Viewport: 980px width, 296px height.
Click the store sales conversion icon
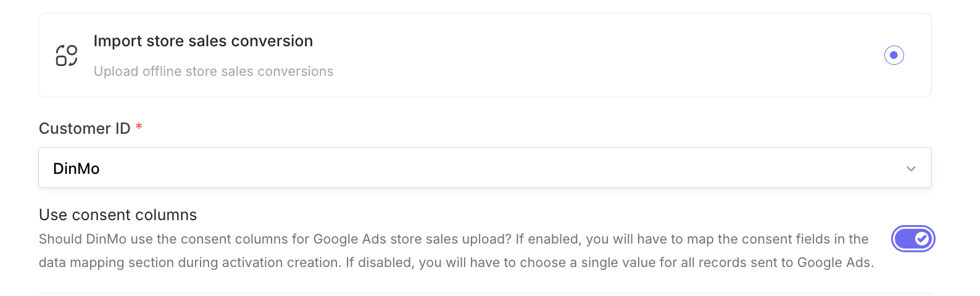coord(67,55)
